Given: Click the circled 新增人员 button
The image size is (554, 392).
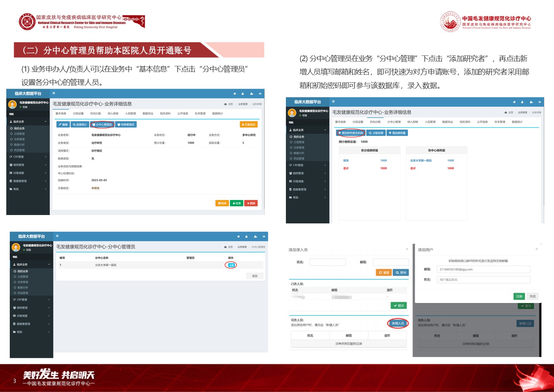Looking at the screenshot, I should [x=398, y=324].
